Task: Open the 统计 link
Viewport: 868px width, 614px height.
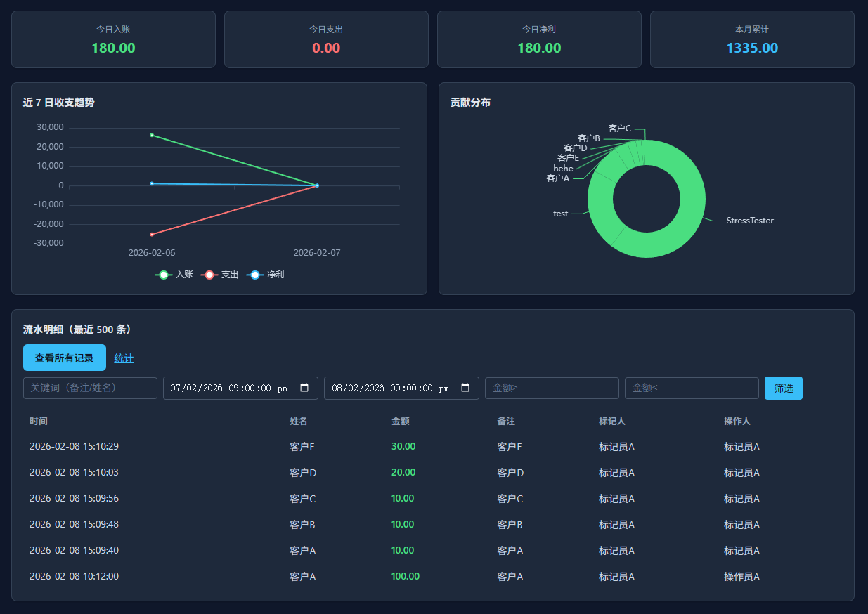Action: pyautogui.click(x=124, y=358)
